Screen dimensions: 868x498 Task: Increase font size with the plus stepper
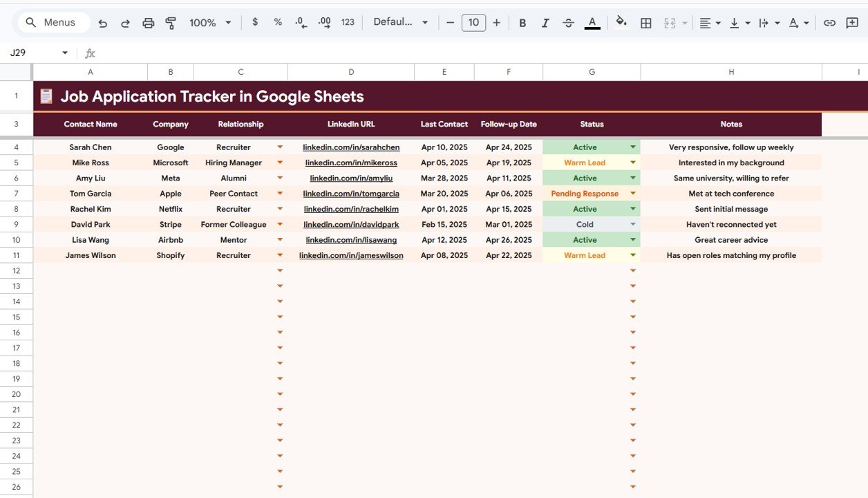click(496, 22)
